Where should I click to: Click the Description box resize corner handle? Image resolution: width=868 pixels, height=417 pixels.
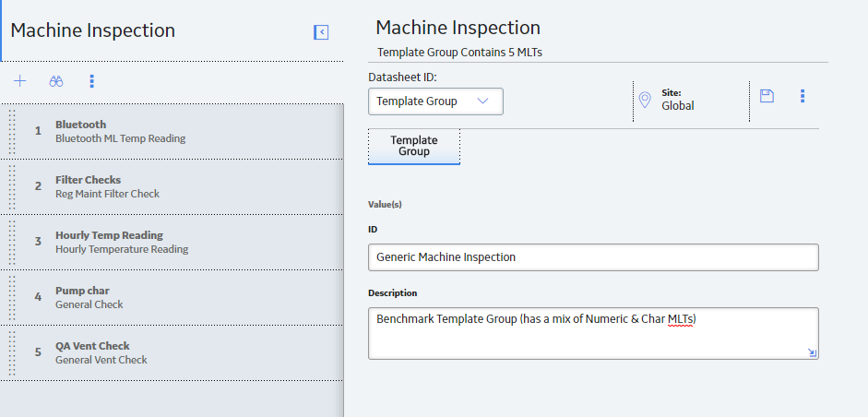click(x=812, y=352)
